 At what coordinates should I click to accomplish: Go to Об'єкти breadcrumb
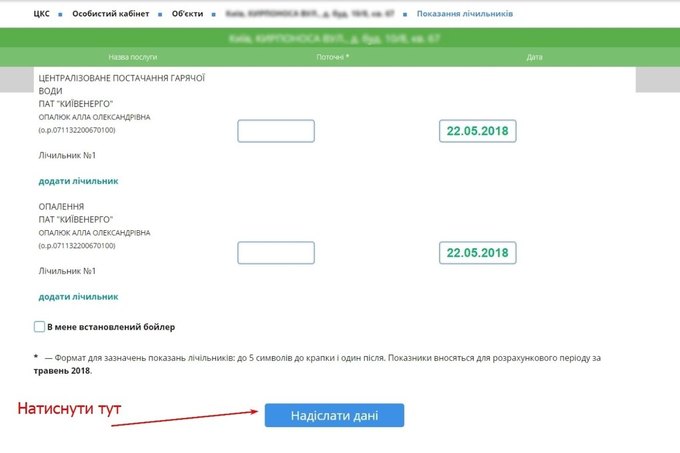pos(187,14)
